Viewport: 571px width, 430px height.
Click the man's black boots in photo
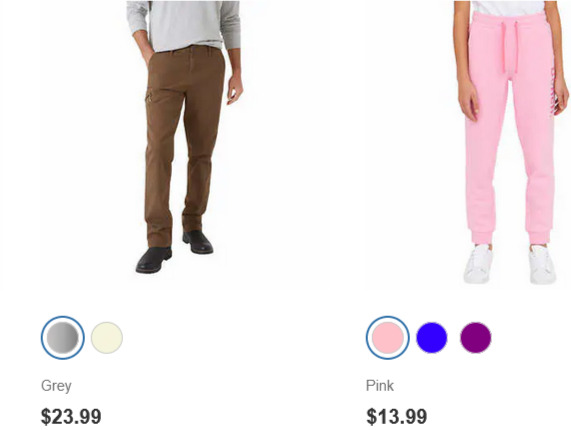point(174,252)
